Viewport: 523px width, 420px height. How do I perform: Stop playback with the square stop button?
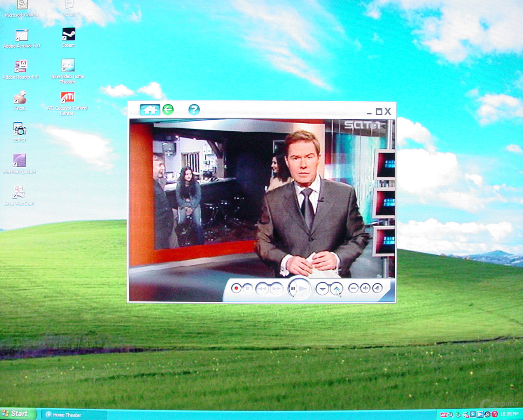tap(247, 288)
